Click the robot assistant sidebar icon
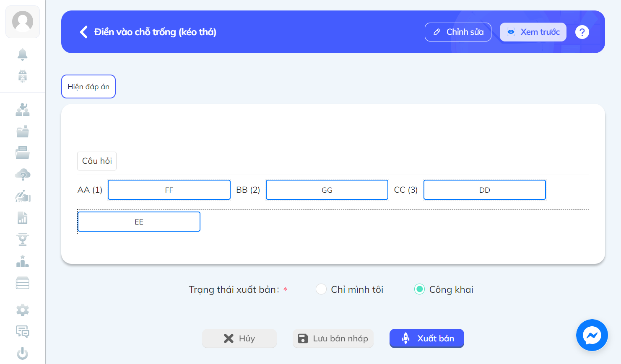The width and height of the screenshot is (621, 364). click(x=23, y=76)
